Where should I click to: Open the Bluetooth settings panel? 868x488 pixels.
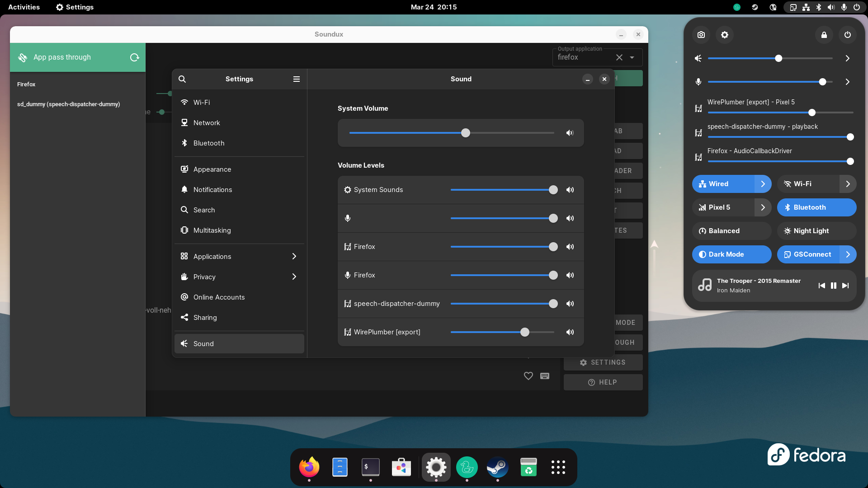[209, 143]
